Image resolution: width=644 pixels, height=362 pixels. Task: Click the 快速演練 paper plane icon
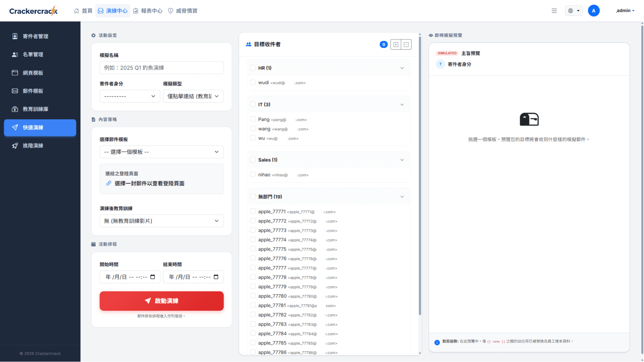coord(15,127)
